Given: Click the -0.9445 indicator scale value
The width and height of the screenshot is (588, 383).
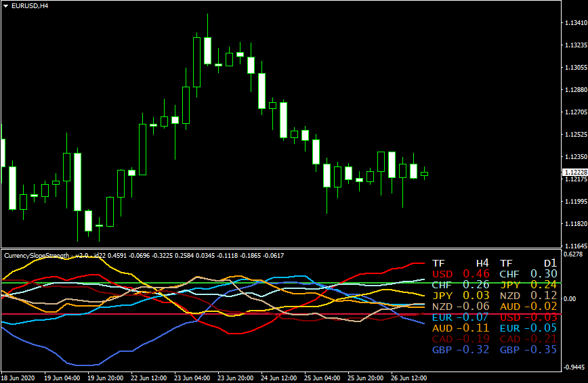Looking at the screenshot, I should pyautogui.click(x=574, y=367).
